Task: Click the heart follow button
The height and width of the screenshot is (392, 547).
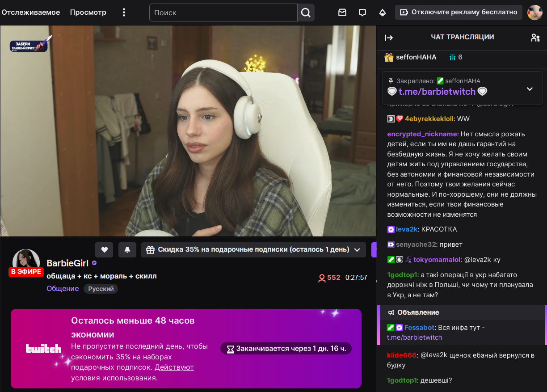Action: (x=104, y=250)
